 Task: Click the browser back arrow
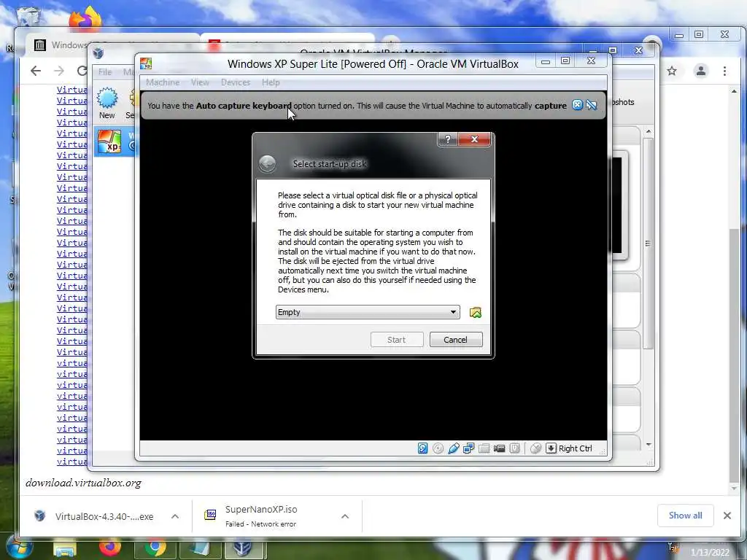click(x=36, y=71)
